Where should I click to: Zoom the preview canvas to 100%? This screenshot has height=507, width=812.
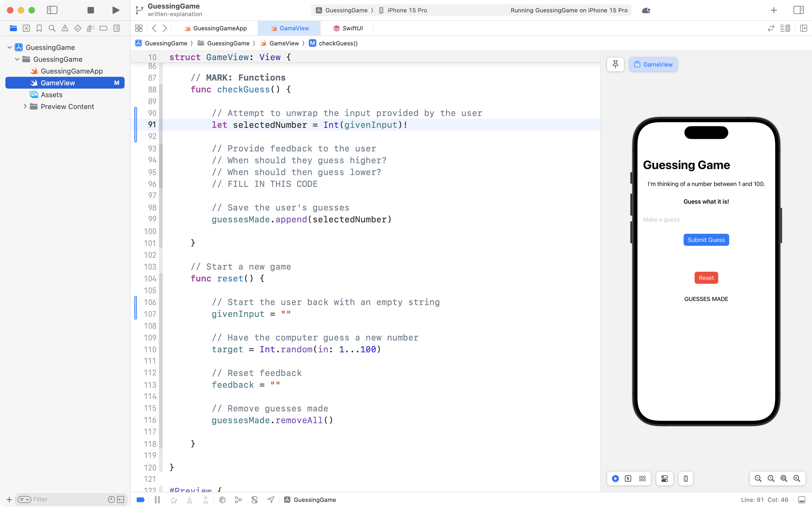[x=770, y=479]
